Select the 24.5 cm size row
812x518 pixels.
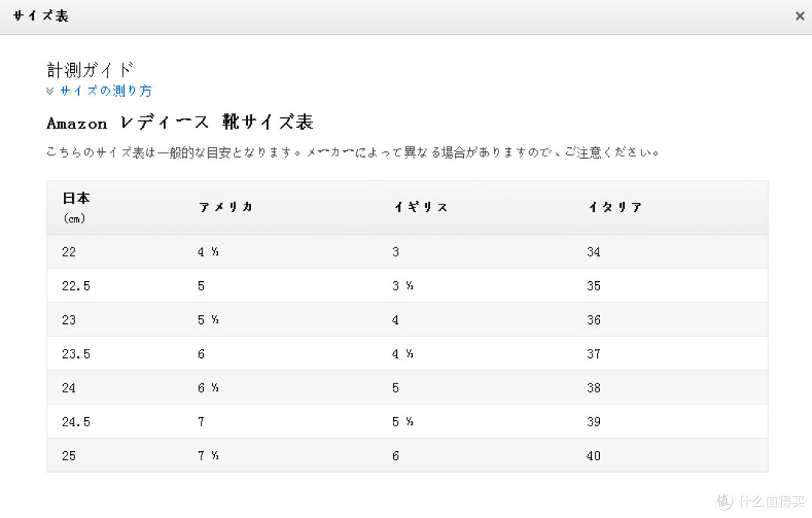coord(407,422)
